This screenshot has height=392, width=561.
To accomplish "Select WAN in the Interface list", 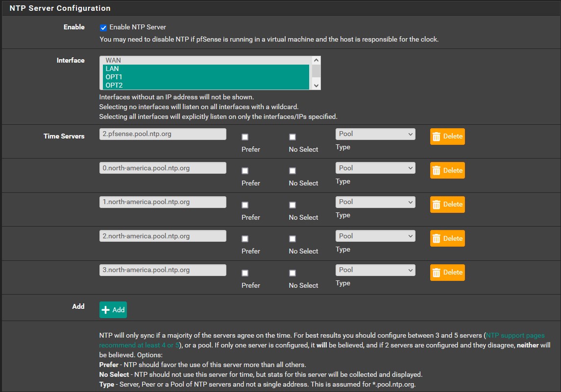I will coord(147,60).
